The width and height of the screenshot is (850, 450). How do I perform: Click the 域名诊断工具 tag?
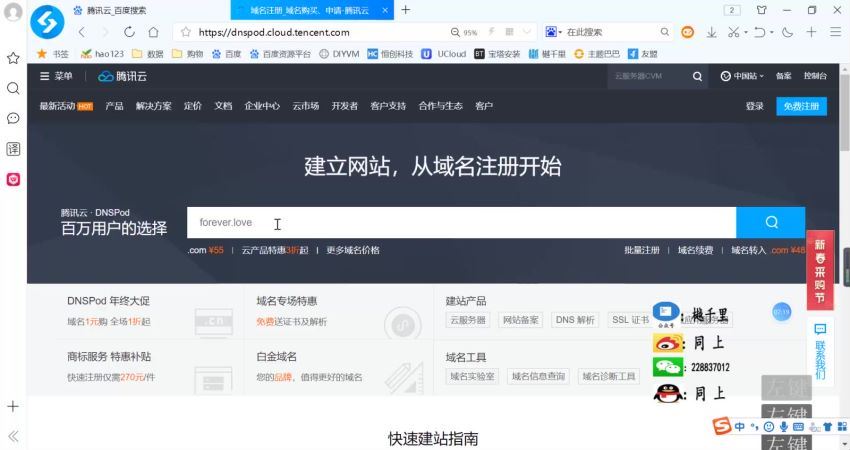[x=609, y=376]
